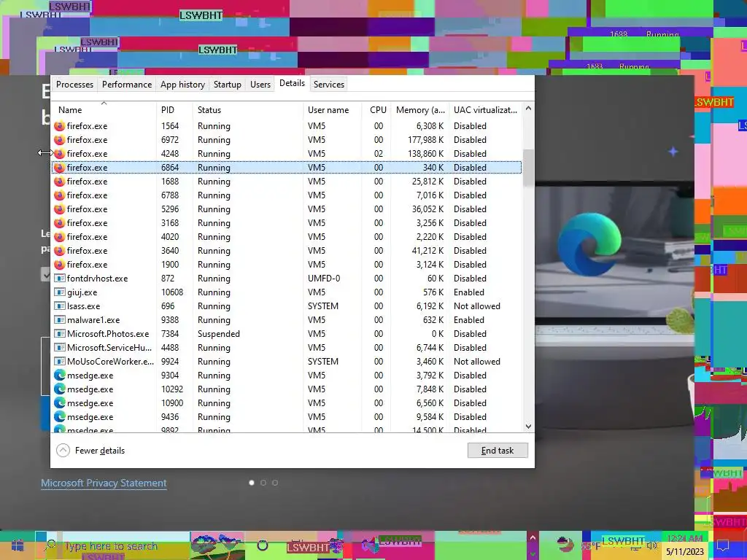Click the giuj.exe process icon
The image size is (747, 560).
(x=60, y=292)
